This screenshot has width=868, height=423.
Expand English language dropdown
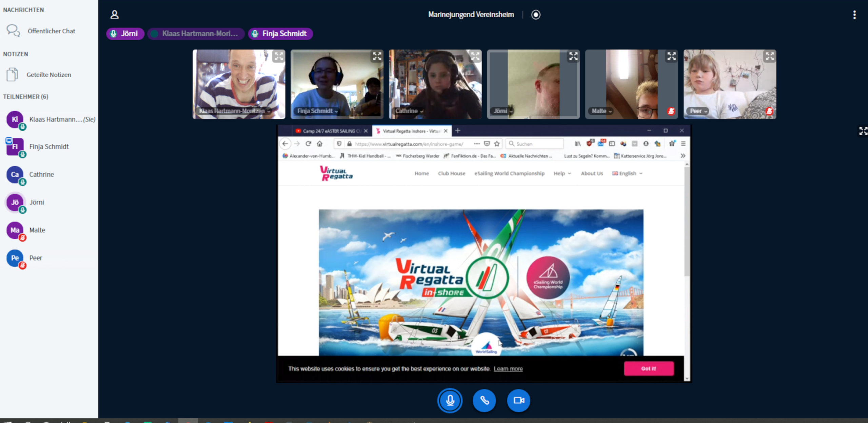[x=627, y=173]
